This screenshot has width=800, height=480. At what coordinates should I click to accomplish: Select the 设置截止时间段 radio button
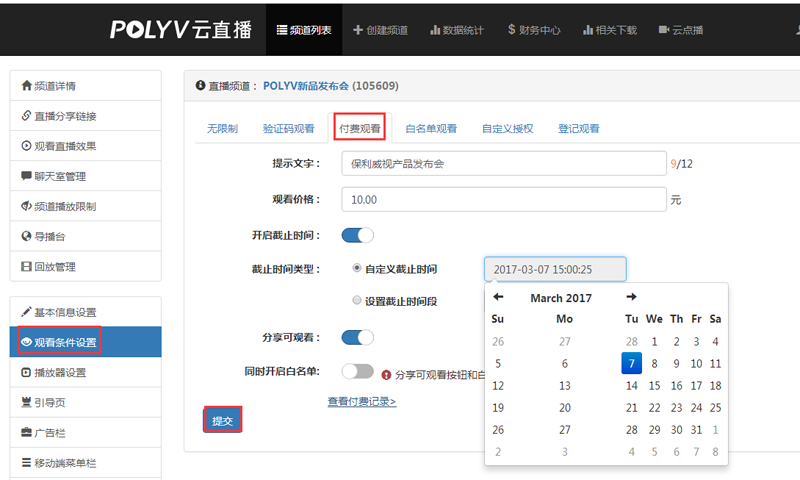point(357,301)
